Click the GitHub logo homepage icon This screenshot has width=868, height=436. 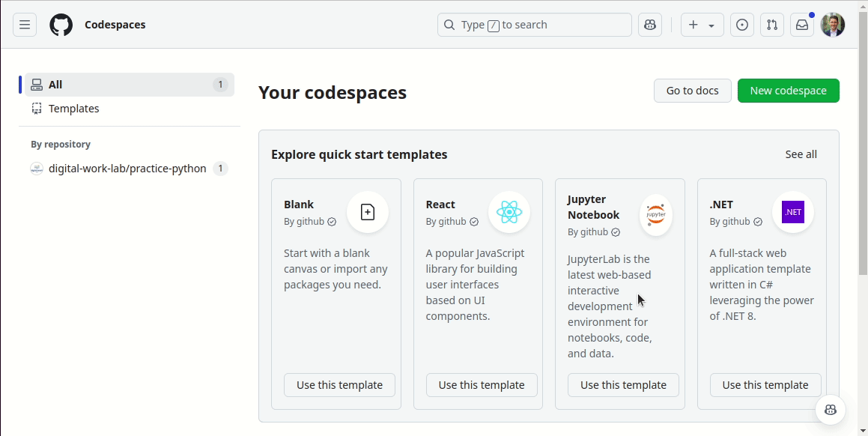click(61, 25)
